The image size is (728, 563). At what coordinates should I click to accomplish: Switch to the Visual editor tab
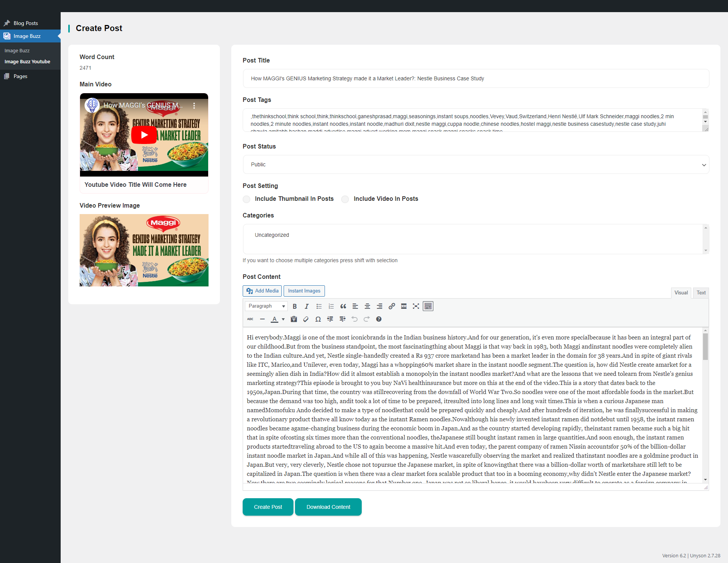681,292
